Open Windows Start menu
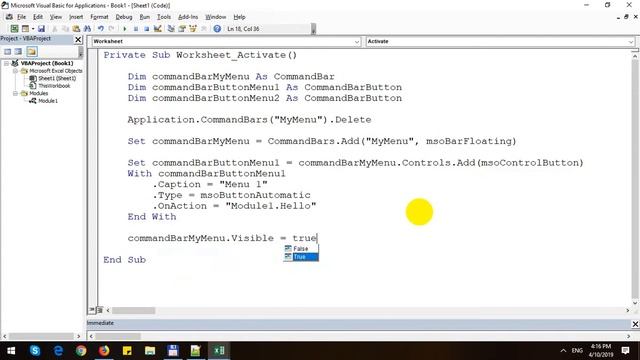 [11, 351]
